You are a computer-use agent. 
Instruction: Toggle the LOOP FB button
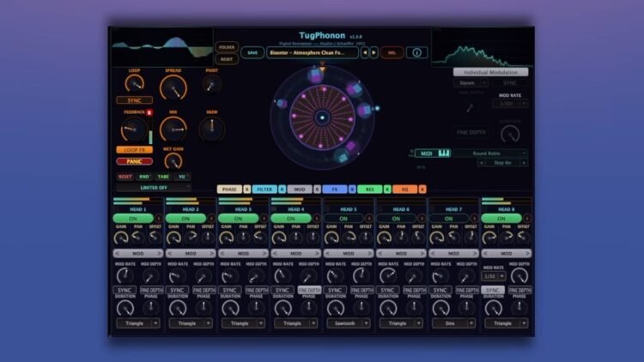click(134, 150)
